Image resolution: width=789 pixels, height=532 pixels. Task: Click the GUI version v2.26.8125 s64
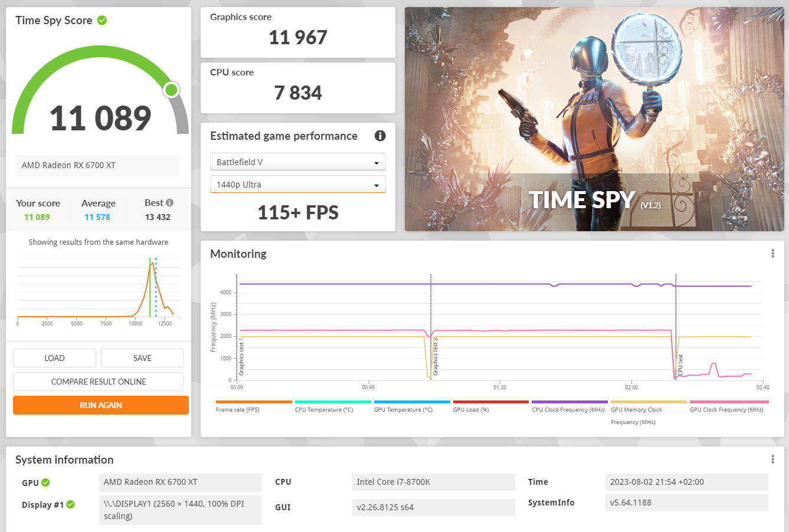coord(434,507)
